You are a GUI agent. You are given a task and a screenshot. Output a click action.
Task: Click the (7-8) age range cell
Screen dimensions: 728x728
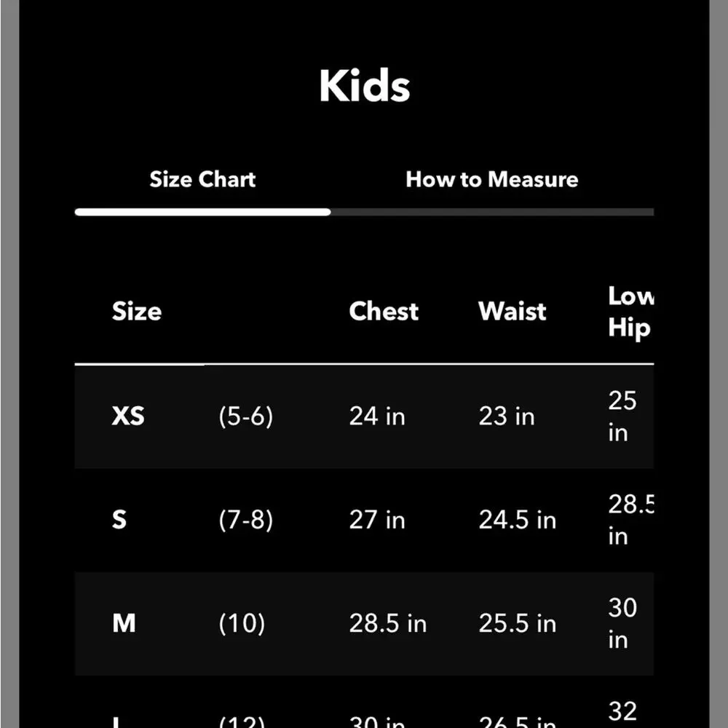tap(246, 520)
